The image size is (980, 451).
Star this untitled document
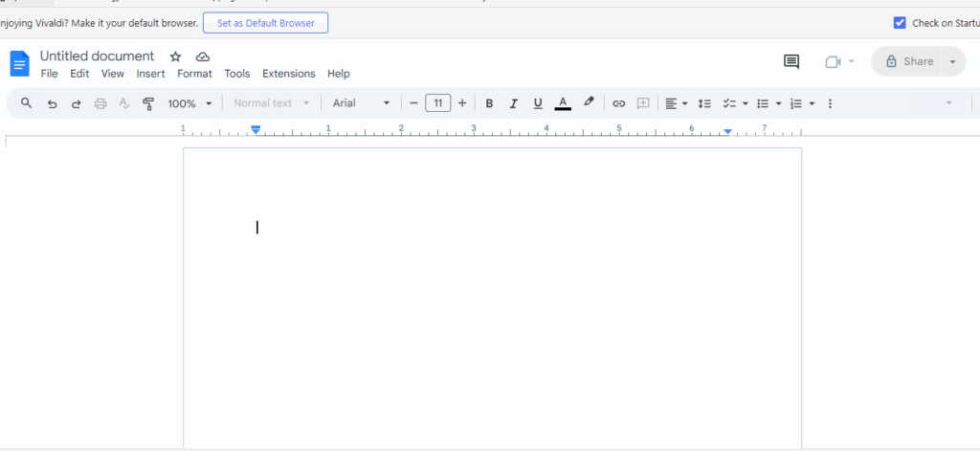pyautogui.click(x=175, y=56)
